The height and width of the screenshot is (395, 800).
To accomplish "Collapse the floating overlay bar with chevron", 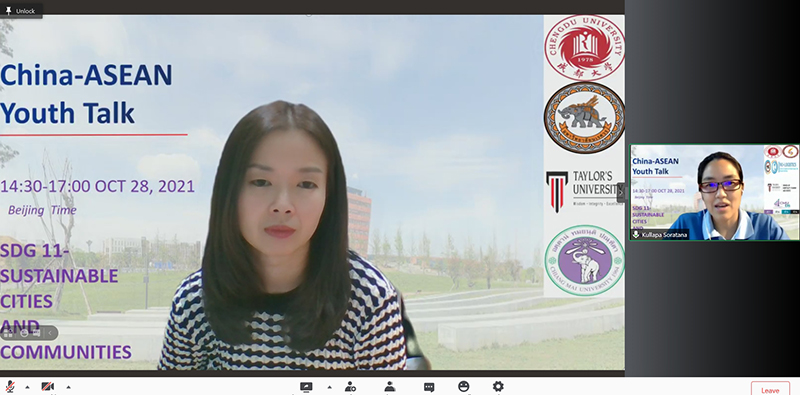I will point(50,333).
